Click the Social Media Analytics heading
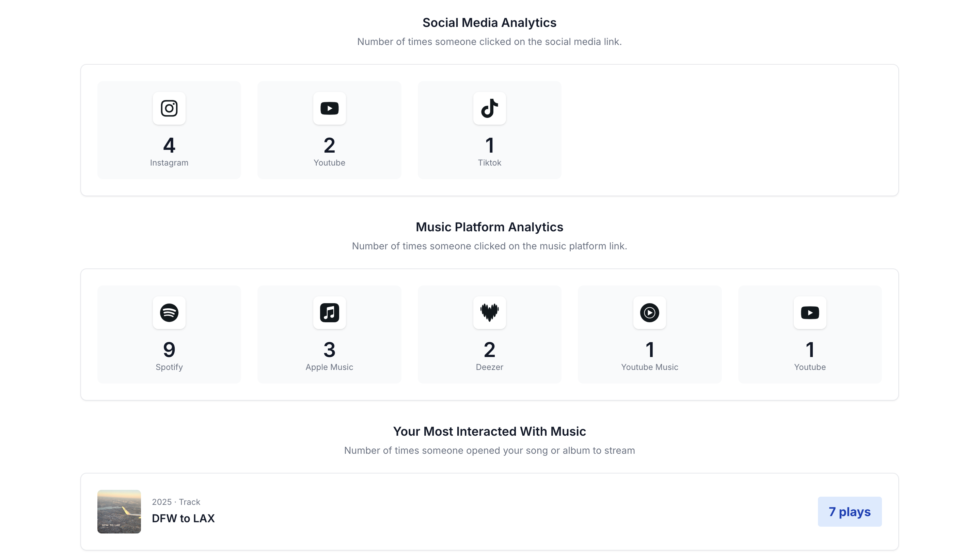Screen dimensions: 980x558 489,22
